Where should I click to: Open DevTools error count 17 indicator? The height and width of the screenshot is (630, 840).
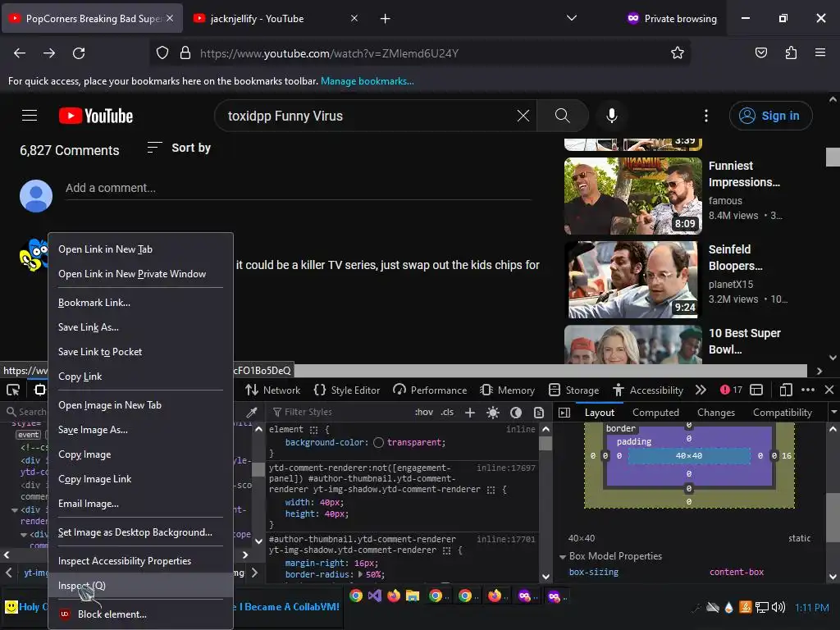[x=731, y=390]
